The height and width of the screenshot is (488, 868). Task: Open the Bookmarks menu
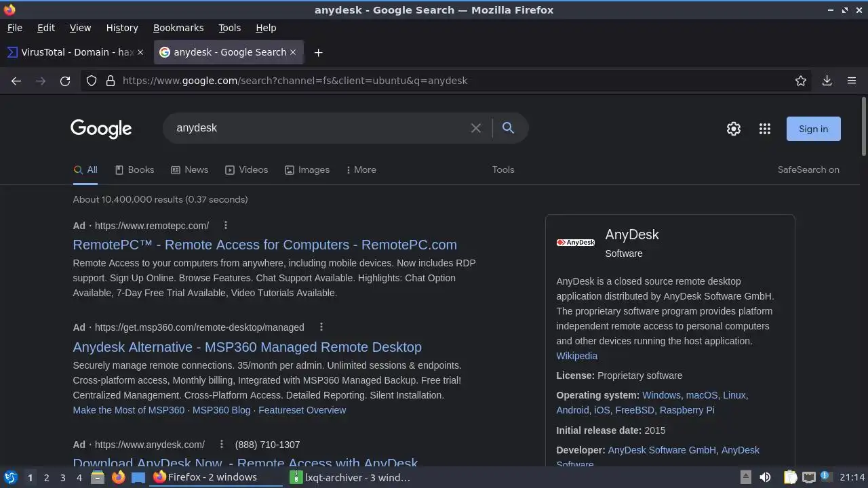(x=178, y=28)
